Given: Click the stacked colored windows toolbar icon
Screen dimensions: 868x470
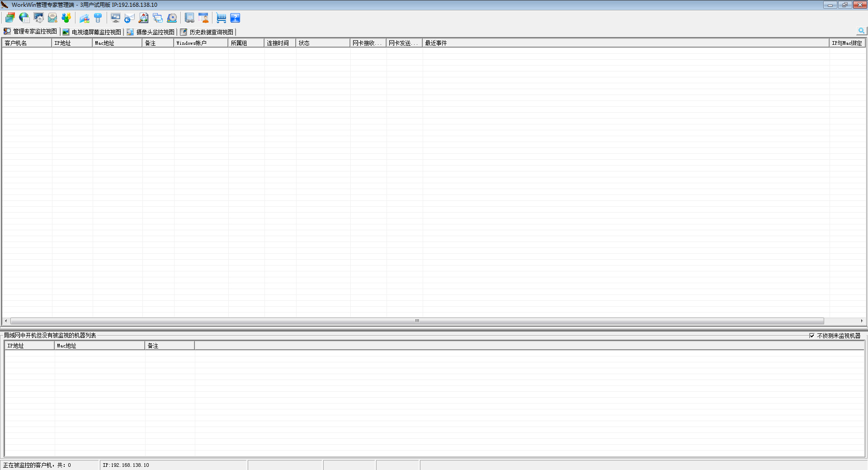Looking at the screenshot, I should tap(10, 18).
